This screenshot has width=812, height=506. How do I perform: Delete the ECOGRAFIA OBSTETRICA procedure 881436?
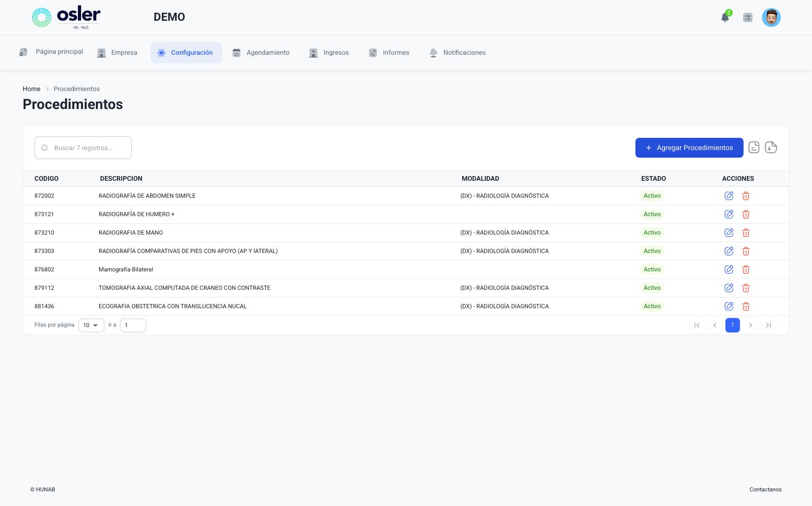click(746, 306)
